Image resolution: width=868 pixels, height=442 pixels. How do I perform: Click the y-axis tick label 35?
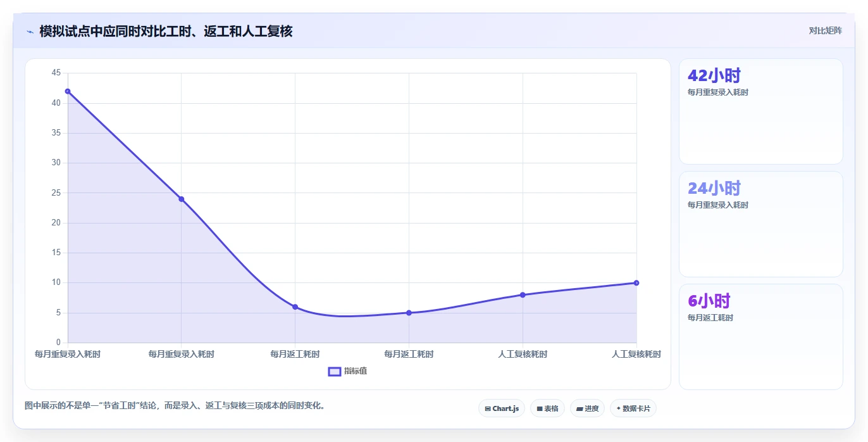click(56, 133)
